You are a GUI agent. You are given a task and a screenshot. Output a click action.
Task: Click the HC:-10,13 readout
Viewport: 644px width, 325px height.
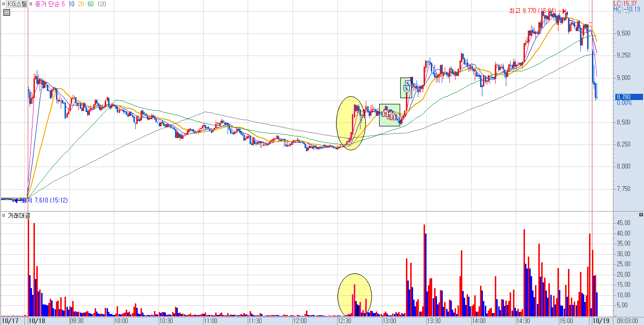tap(627, 9)
